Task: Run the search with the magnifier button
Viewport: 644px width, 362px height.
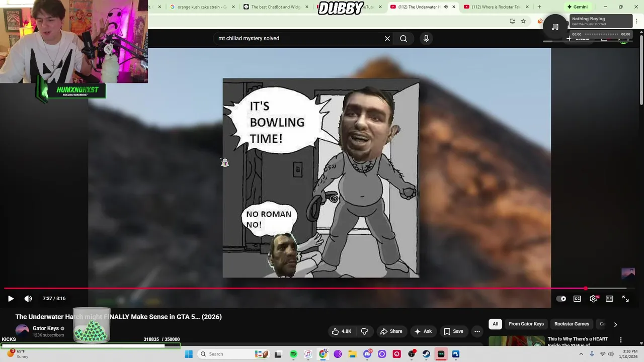Action: [x=404, y=38]
